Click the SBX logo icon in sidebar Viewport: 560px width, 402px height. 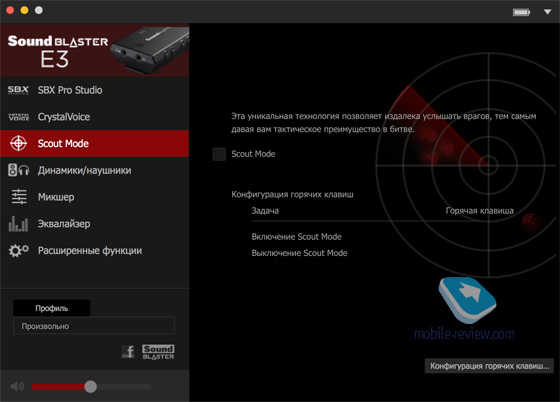[18, 90]
